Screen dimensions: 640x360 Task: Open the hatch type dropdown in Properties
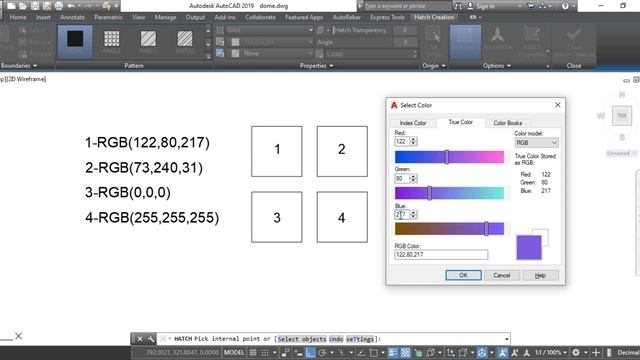click(x=270, y=30)
